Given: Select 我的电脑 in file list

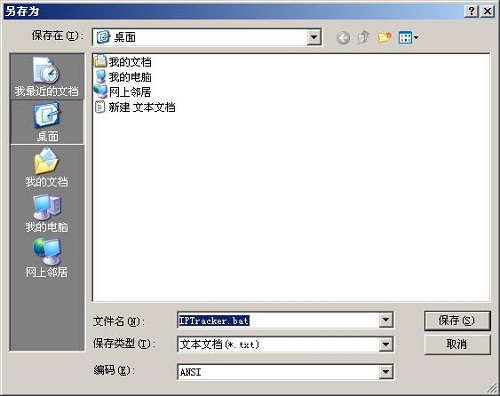Looking at the screenshot, I should coord(123,77).
